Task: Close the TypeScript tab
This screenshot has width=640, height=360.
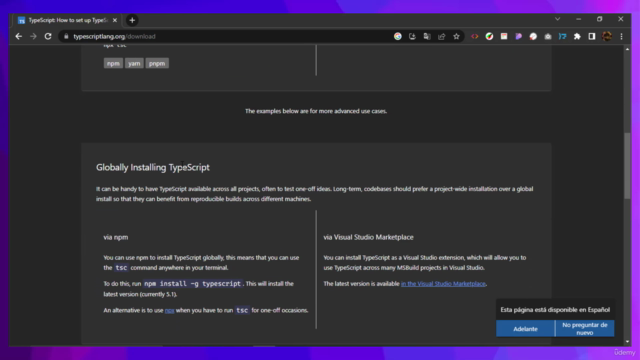Action: (115, 20)
